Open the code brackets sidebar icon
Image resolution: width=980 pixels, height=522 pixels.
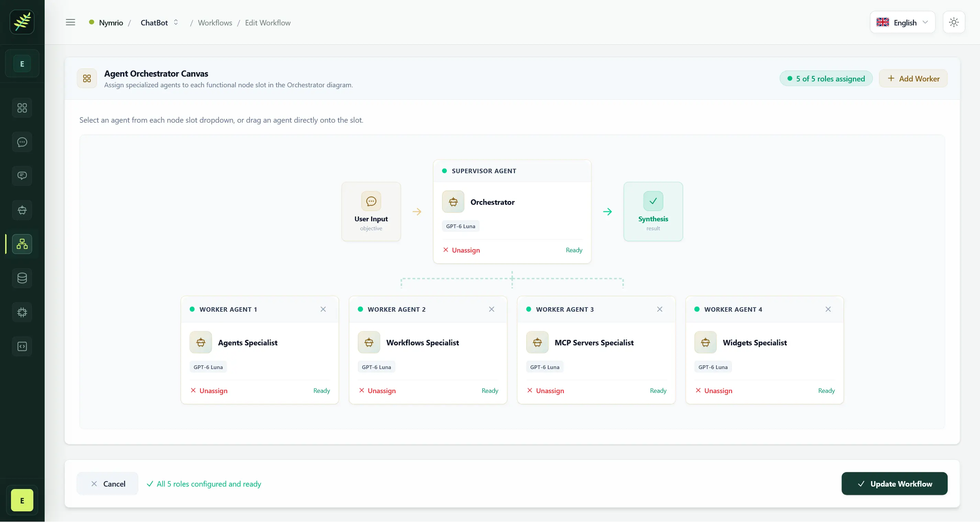tap(22, 347)
